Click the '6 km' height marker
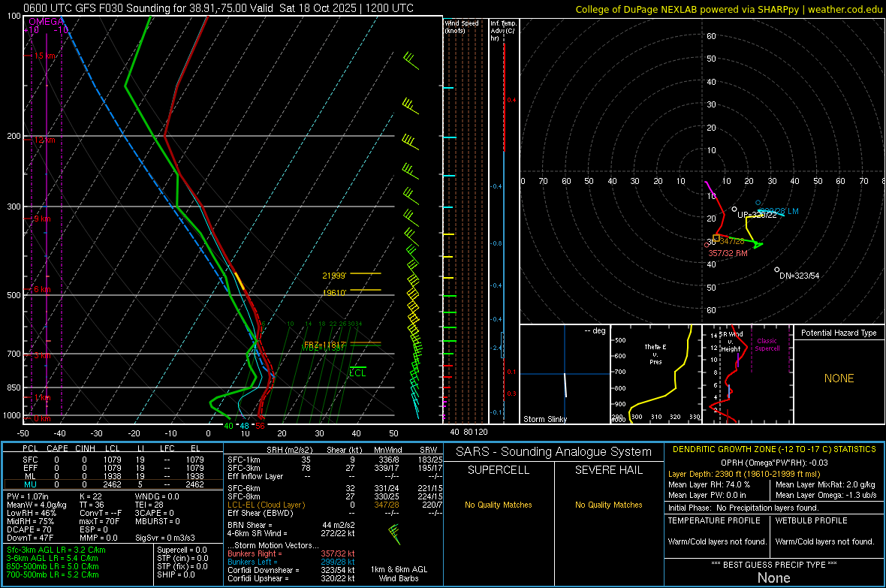The height and width of the screenshot is (588, 886). [42, 289]
